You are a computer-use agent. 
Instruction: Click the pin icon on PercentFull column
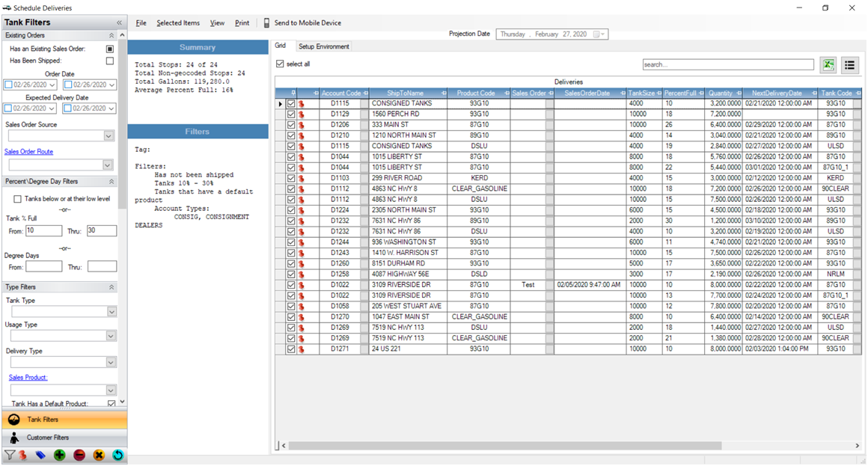point(701,93)
